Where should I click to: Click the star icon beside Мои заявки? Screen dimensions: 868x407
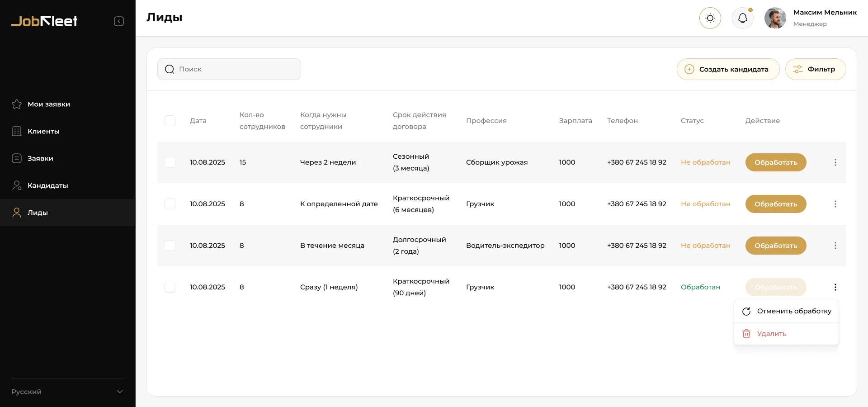coord(17,104)
